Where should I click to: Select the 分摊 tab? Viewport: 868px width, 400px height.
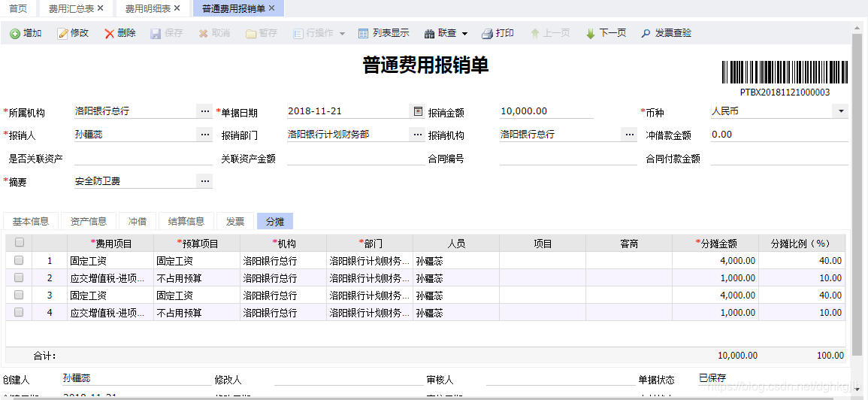[275, 221]
